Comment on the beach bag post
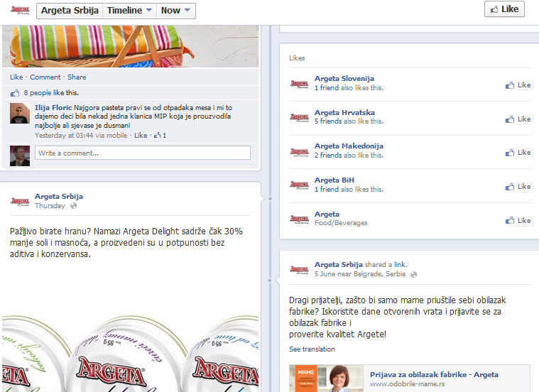Viewport: 539px width, 392px height. click(45, 77)
